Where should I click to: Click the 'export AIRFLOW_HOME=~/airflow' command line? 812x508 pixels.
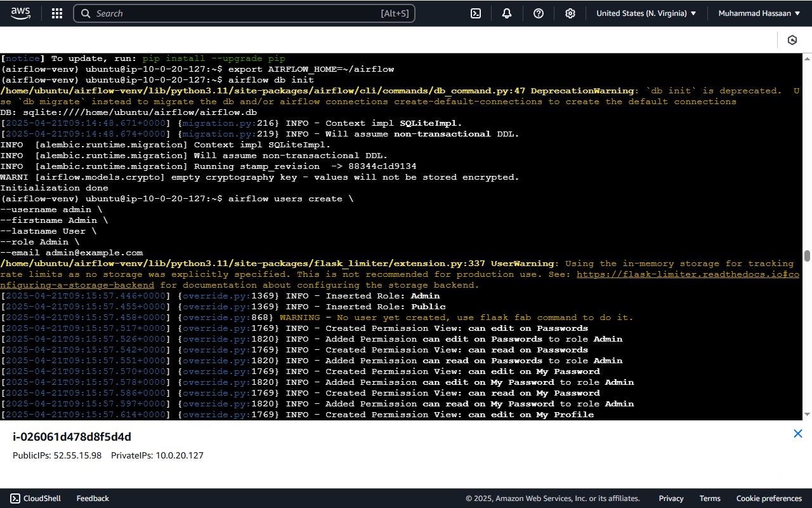197,69
